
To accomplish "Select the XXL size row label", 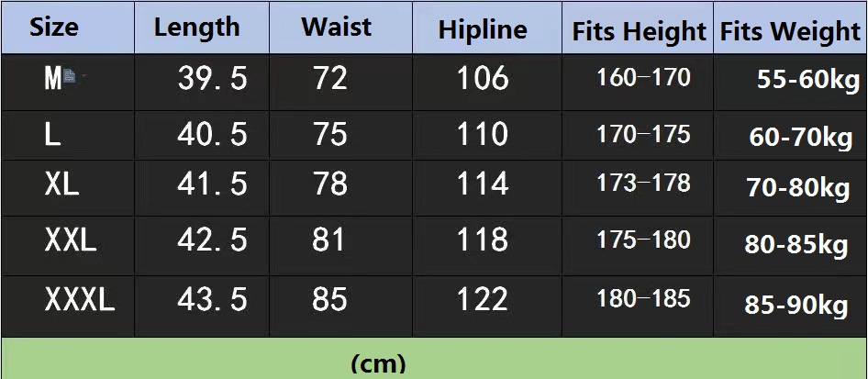I will 71,240.
